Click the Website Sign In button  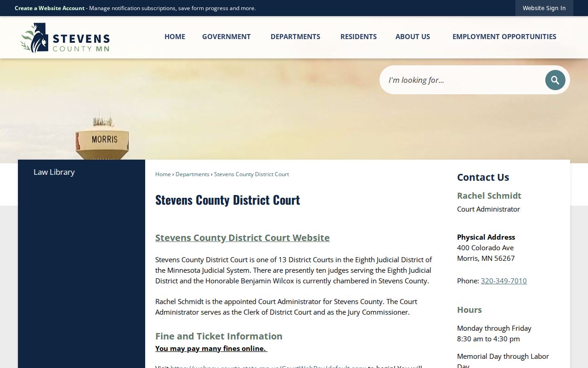click(544, 8)
